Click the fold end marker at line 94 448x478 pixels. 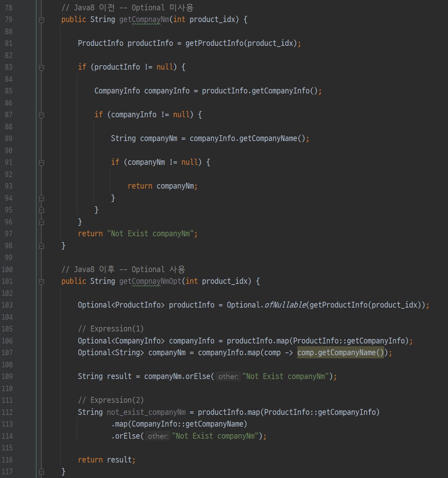click(41, 198)
